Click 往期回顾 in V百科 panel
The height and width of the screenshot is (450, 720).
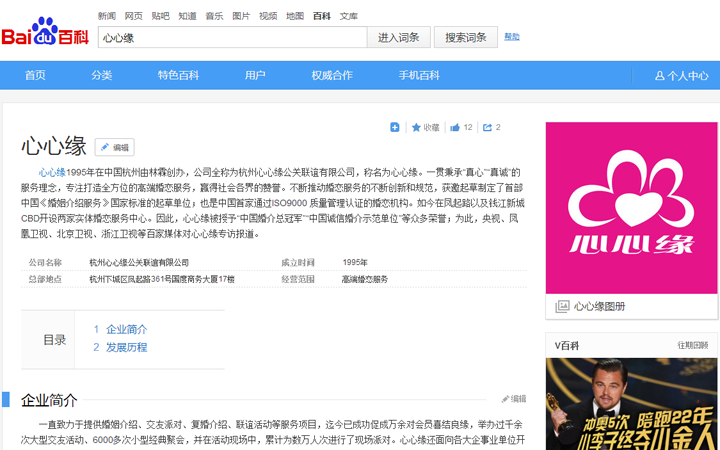[x=693, y=345]
